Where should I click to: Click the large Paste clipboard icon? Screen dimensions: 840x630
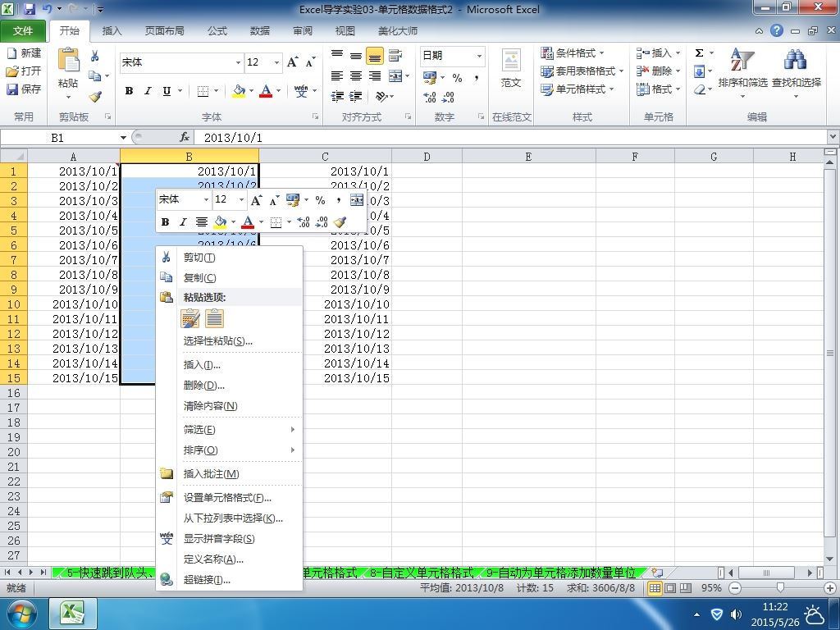(69, 60)
